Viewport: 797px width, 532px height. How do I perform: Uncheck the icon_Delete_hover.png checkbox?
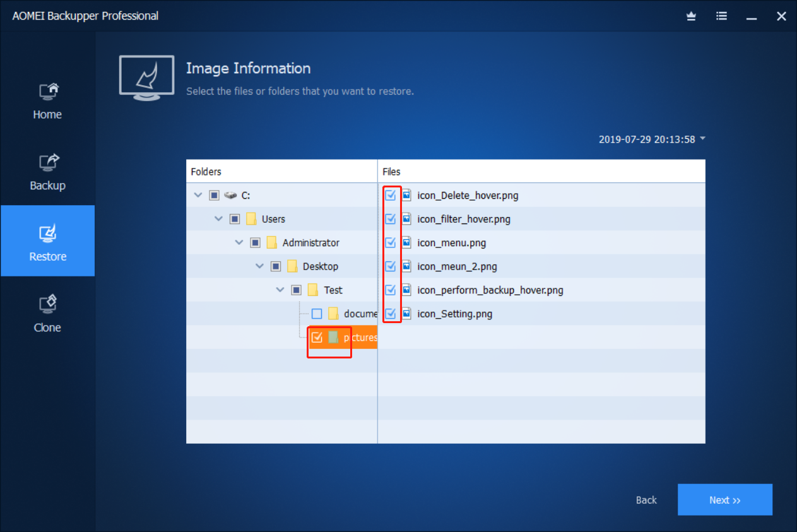[x=392, y=195]
